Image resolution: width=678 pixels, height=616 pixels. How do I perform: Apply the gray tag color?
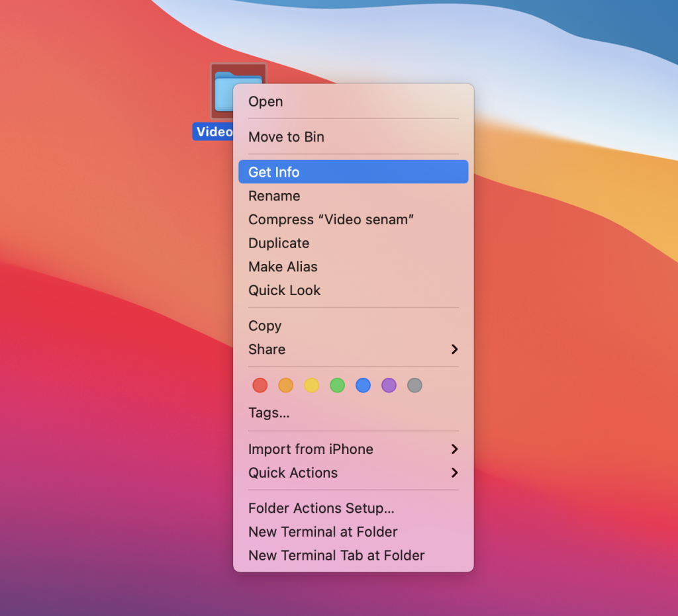click(414, 385)
